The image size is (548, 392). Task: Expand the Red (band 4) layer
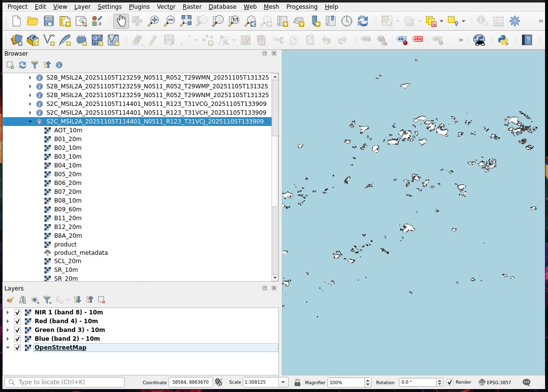click(8, 321)
